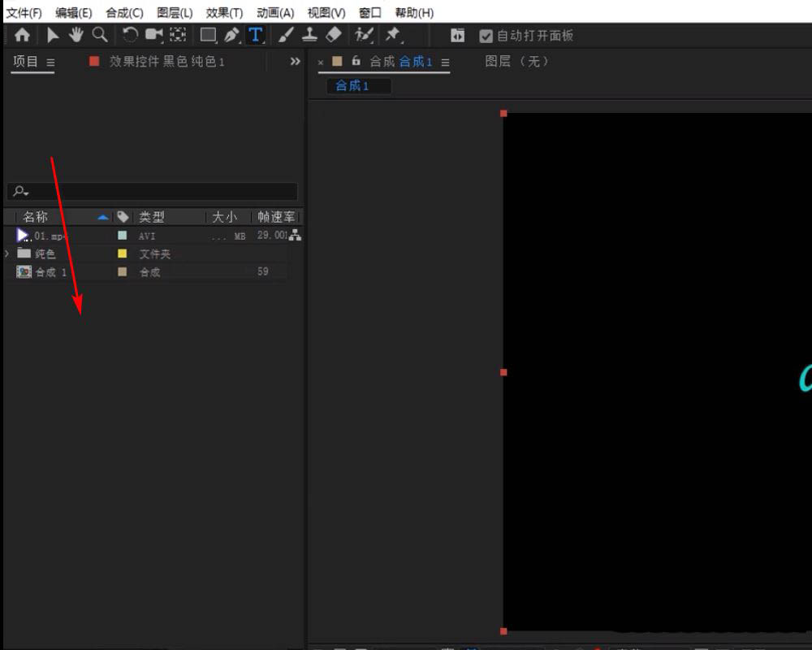812x650 pixels.
Task: Switch to the Brush tool
Action: 285,34
